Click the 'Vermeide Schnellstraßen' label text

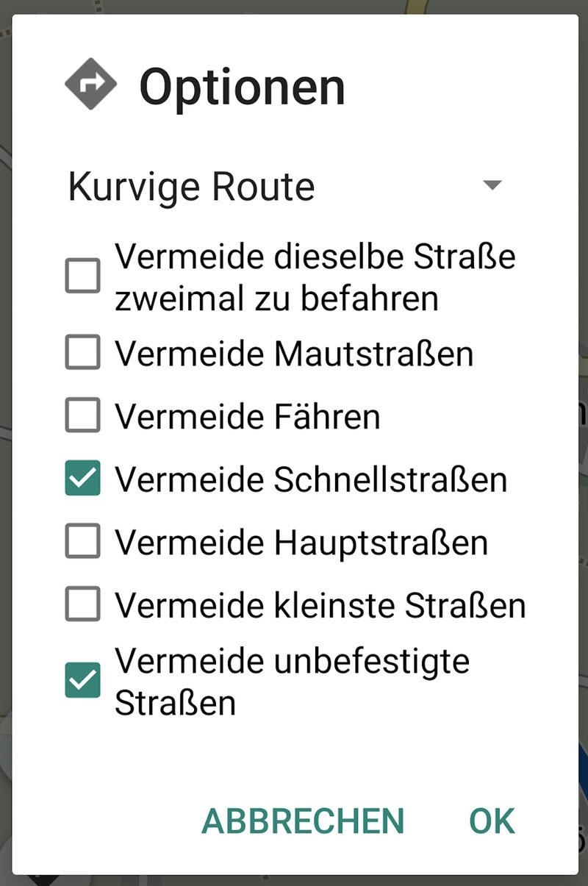[311, 479]
